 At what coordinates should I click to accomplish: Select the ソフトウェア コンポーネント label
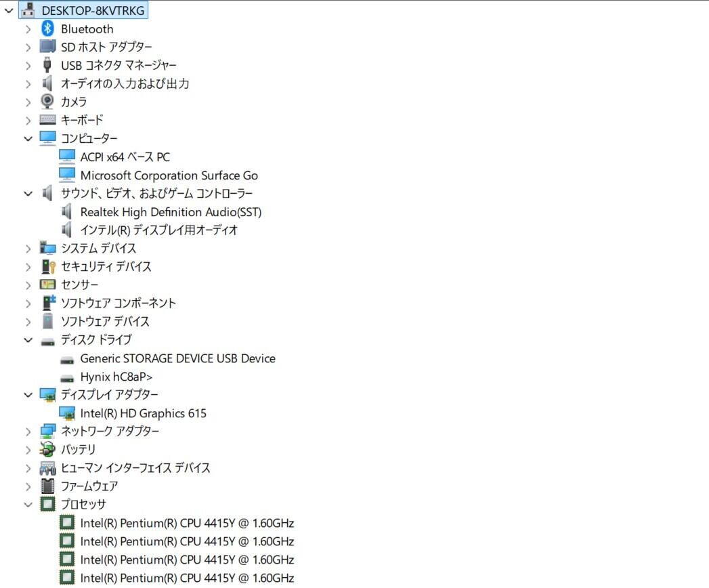coord(119,303)
